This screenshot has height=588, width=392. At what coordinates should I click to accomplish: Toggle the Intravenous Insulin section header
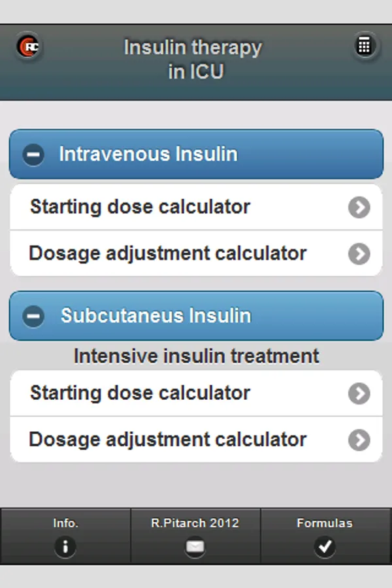pyautogui.click(x=196, y=155)
